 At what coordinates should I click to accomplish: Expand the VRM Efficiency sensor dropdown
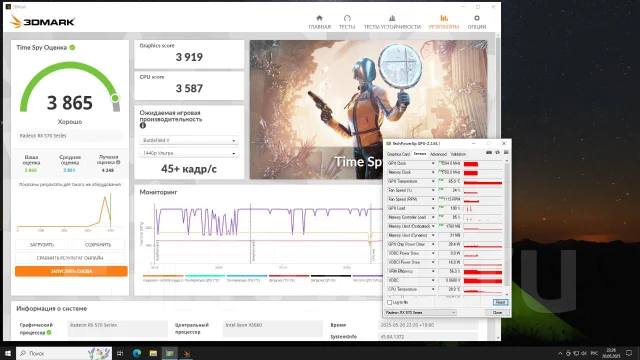(x=433, y=271)
